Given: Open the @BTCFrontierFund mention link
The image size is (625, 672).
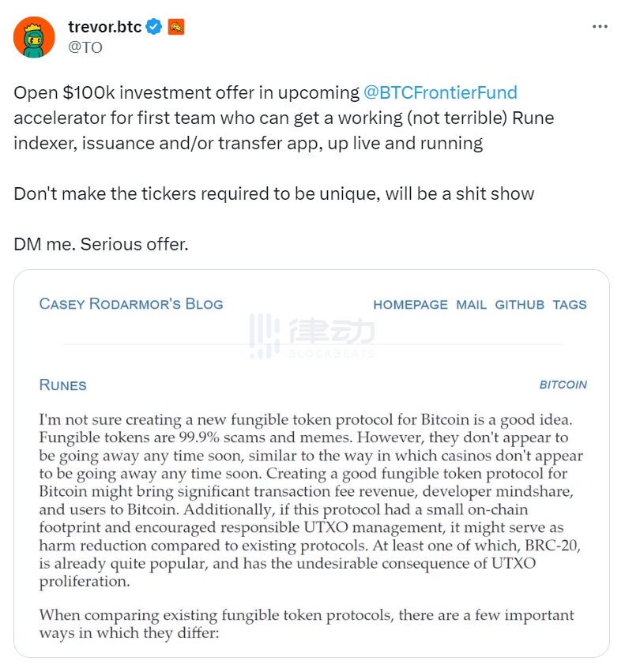Looking at the screenshot, I should coord(440,92).
